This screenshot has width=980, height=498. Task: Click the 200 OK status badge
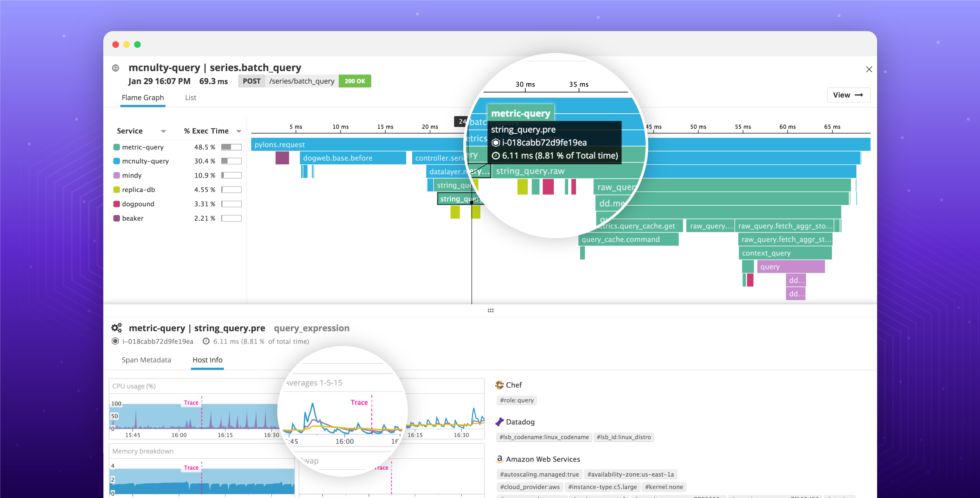click(x=355, y=81)
